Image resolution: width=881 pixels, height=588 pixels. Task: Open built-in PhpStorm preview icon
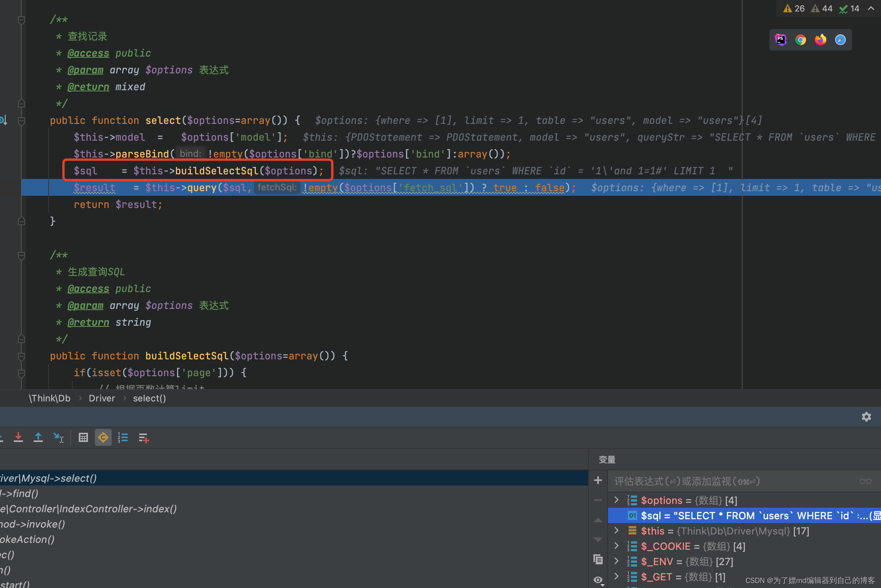(x=780, y=40)
